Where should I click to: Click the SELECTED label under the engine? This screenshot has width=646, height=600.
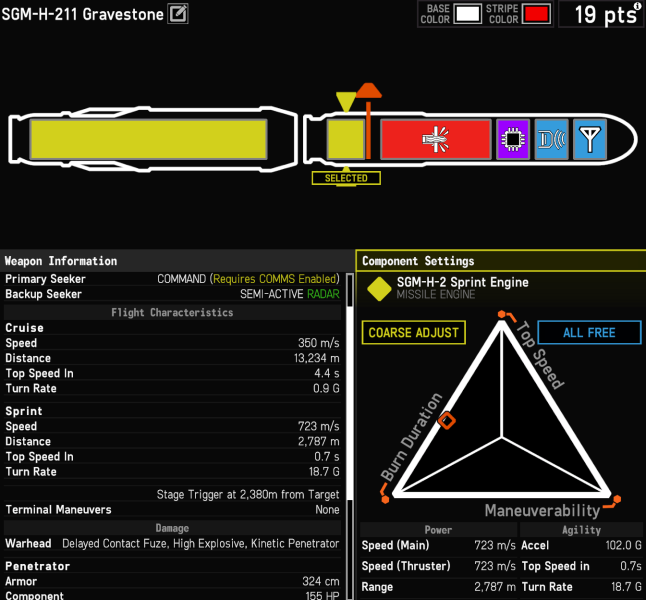click(346, 178)
